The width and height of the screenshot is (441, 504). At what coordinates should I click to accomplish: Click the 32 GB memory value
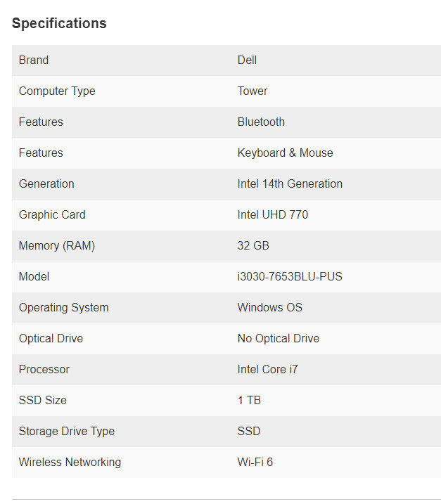pyautogui.click(x=253, y=245)
